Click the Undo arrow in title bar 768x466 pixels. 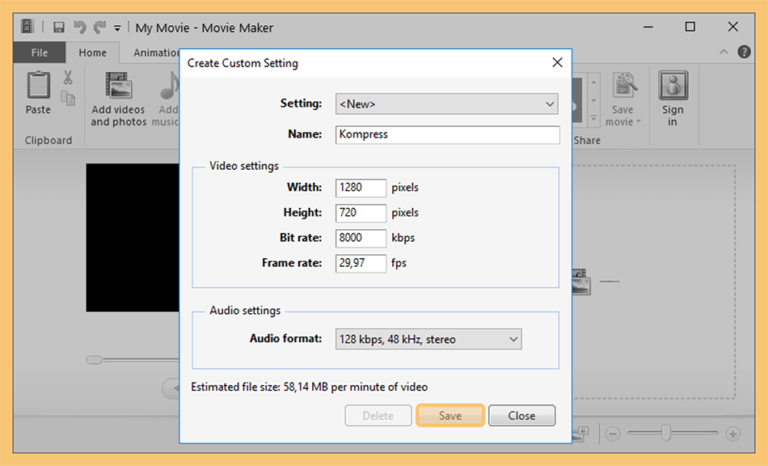(79, 27)
